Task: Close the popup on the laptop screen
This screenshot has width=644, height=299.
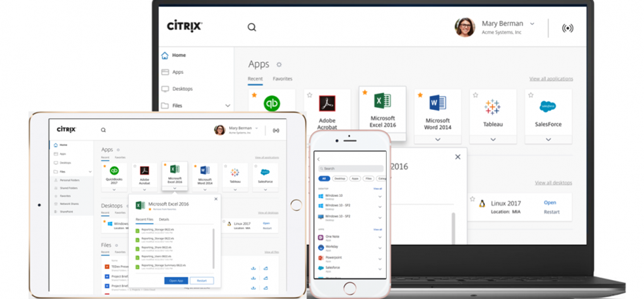Action: click(458, 157)
